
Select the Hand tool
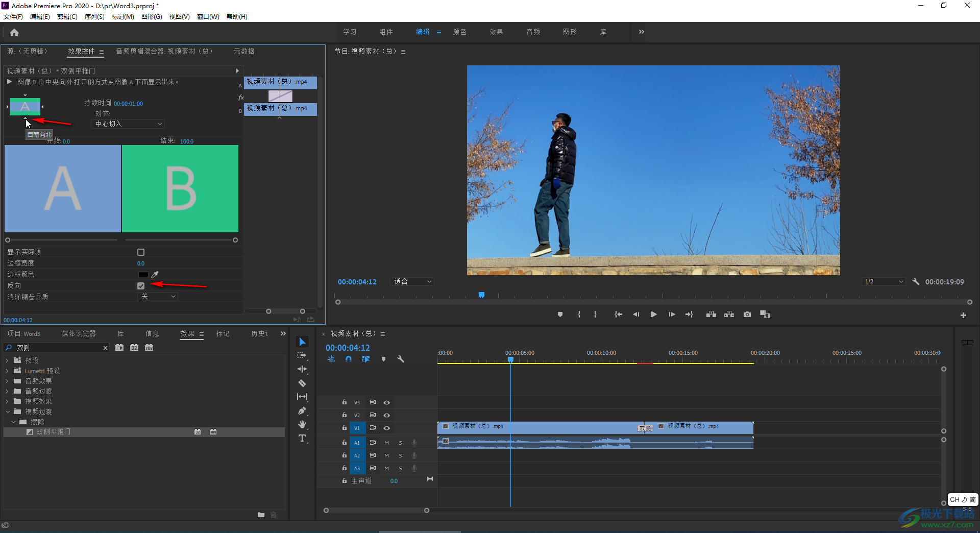pyautogui.click(x=302, y=424)
